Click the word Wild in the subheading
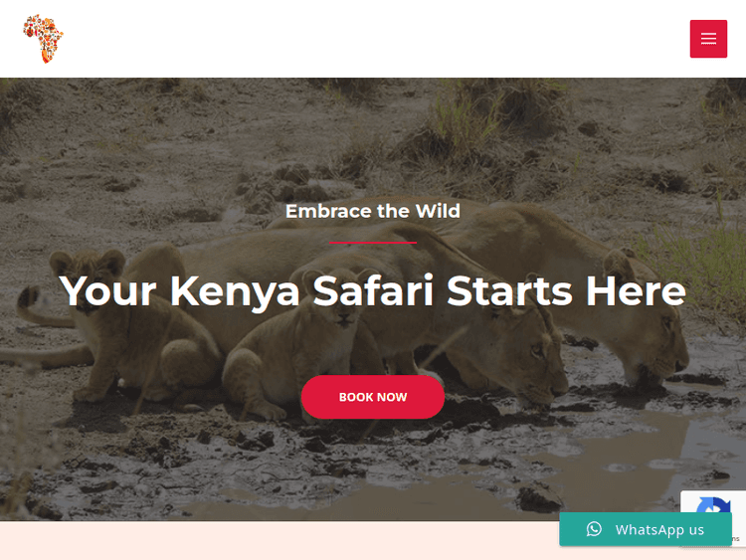Image resolution: width=746 pixels, height=560 pixels. [438, 211]
